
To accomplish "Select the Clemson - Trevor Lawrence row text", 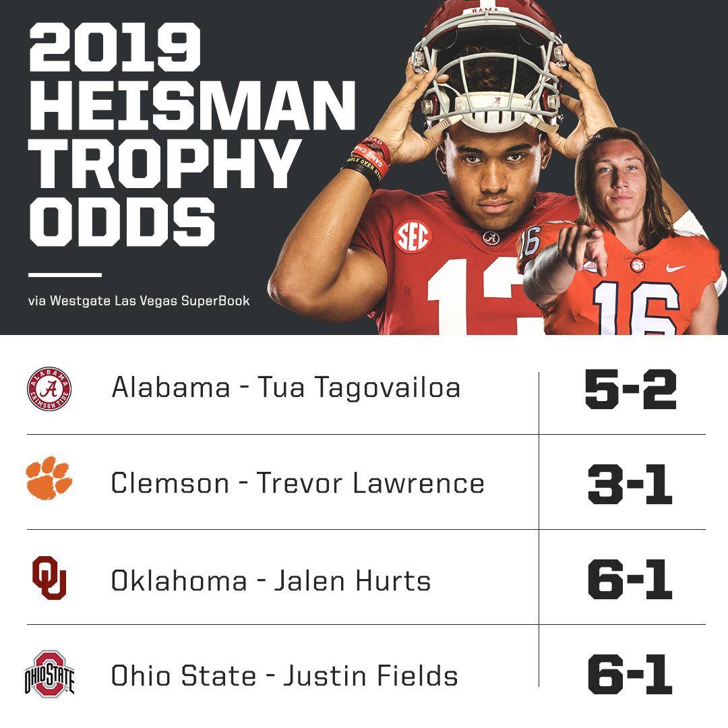I will point(298,483).
